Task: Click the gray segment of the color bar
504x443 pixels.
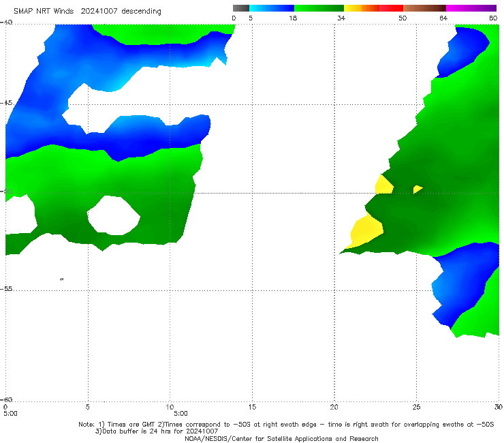Action: 240,8
